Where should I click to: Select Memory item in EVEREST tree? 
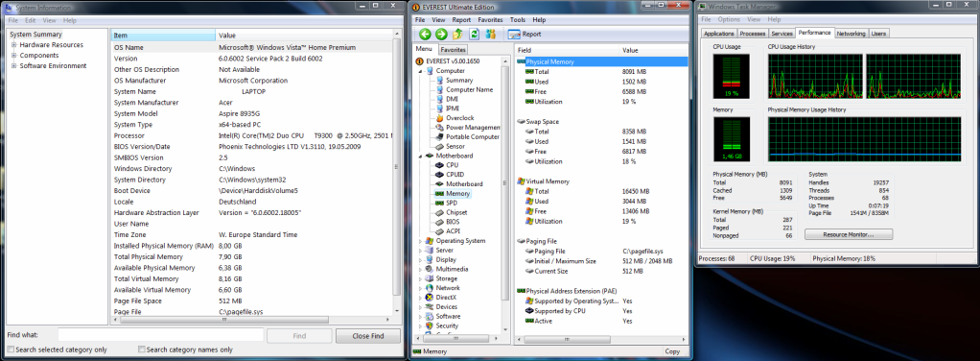pos(458,194)
